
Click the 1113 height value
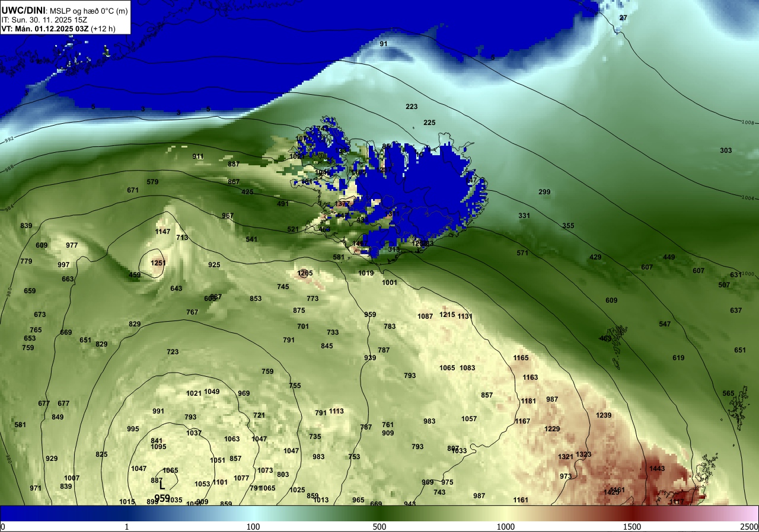tap(336, 411)
